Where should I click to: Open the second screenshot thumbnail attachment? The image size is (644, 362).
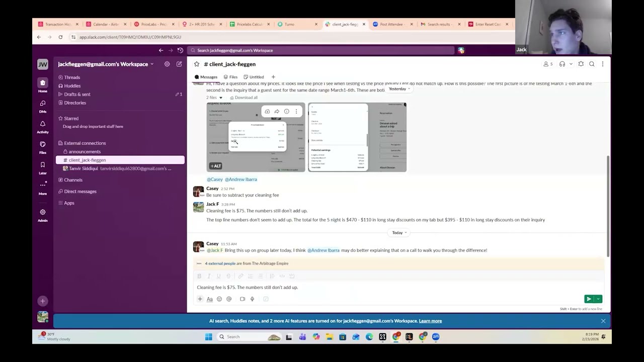tap(357, 137)
